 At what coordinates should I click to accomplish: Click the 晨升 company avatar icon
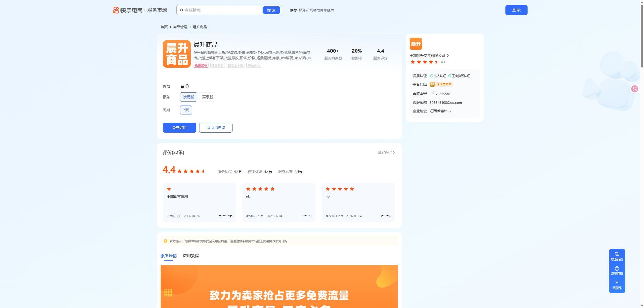coord(416,44)
